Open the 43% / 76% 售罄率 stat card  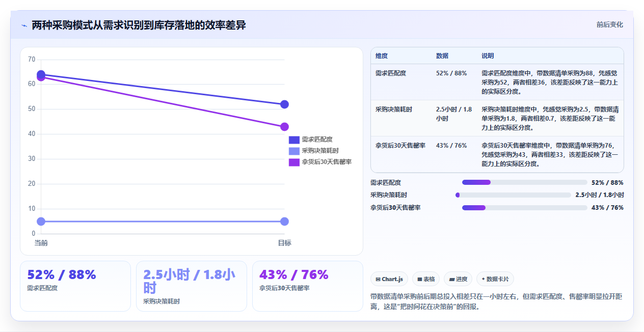tap(308, 286)
